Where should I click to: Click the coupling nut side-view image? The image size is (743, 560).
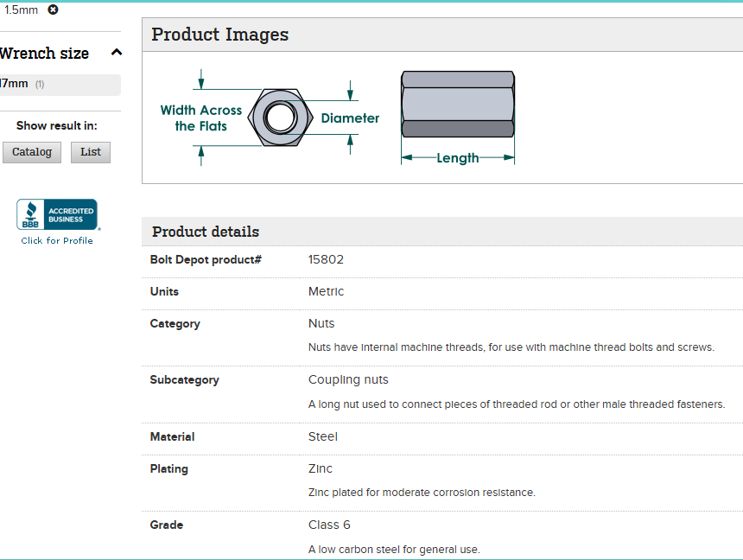[458, 105]
